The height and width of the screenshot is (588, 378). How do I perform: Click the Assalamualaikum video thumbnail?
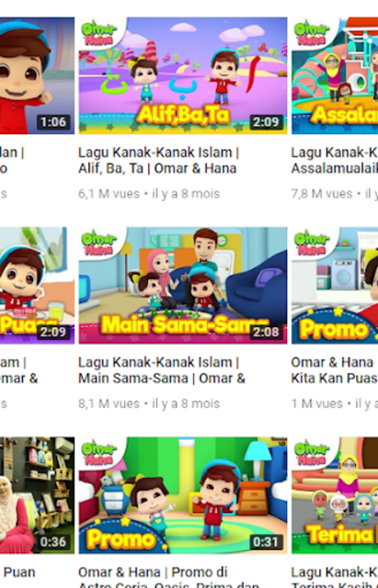click(335, 75)
